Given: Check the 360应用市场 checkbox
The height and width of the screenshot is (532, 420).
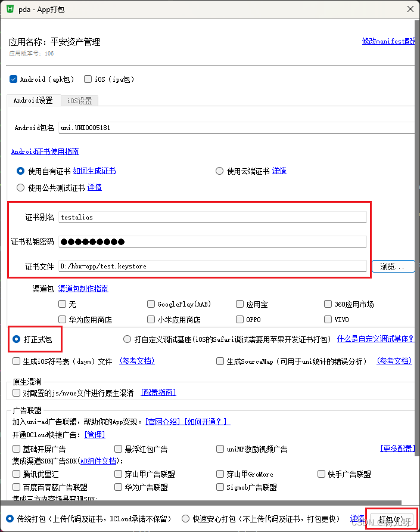Looking at the screenshot, I should 328,304.
